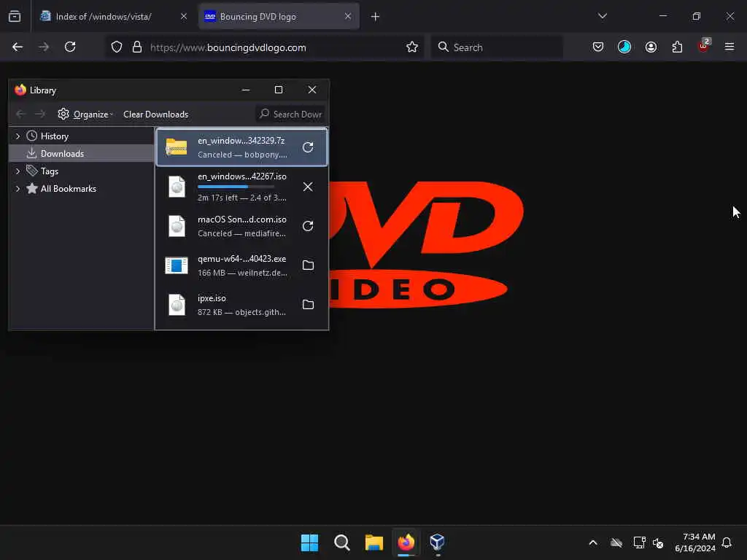Cancel the en_windows...42267.iso download
Viewport: 747px width, 560px height.
[308, 187]
